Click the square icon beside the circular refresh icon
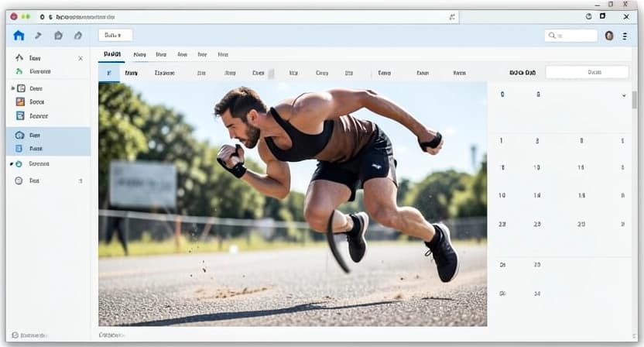This screenshot has height=347, width=644. coord(602,16)
